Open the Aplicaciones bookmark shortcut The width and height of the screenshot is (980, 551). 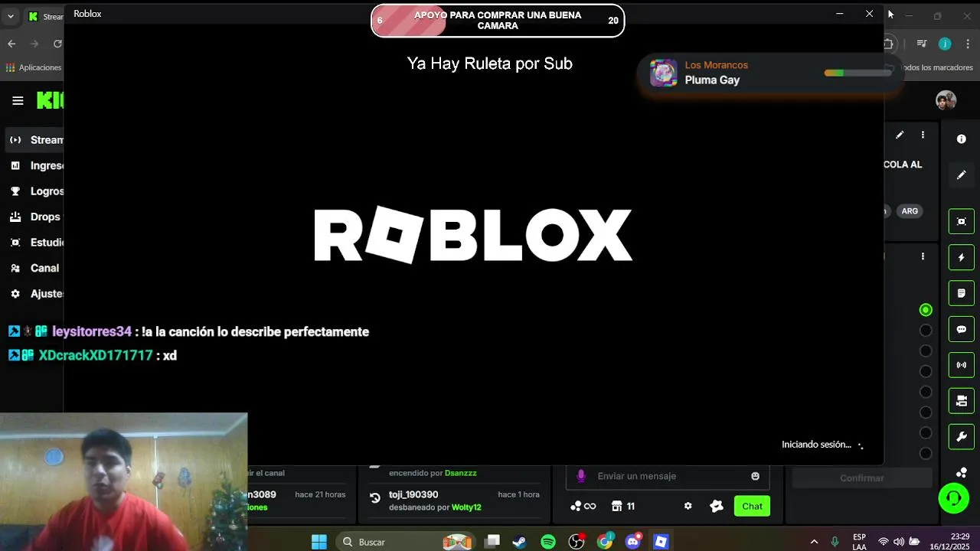[x=34, y=67]
